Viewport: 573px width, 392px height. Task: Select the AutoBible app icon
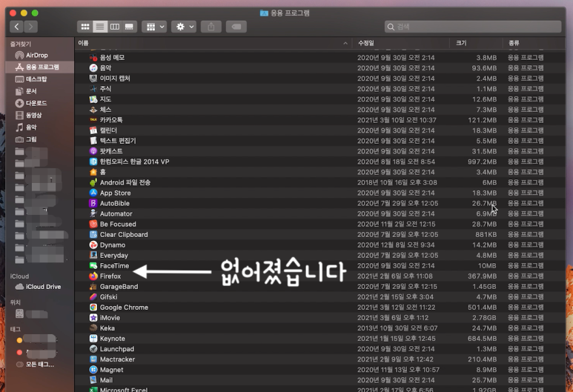(x=93, y=203)
